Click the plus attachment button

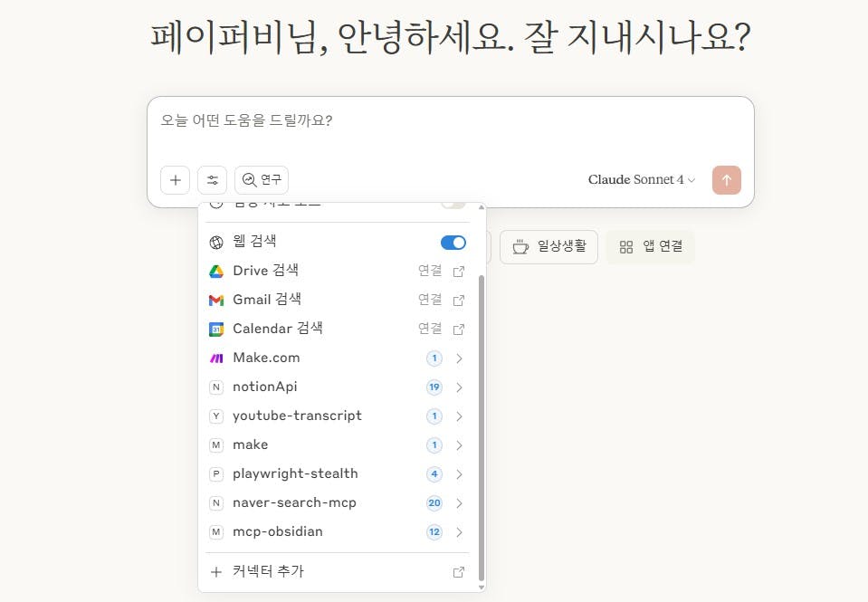(x=175, y=180)
